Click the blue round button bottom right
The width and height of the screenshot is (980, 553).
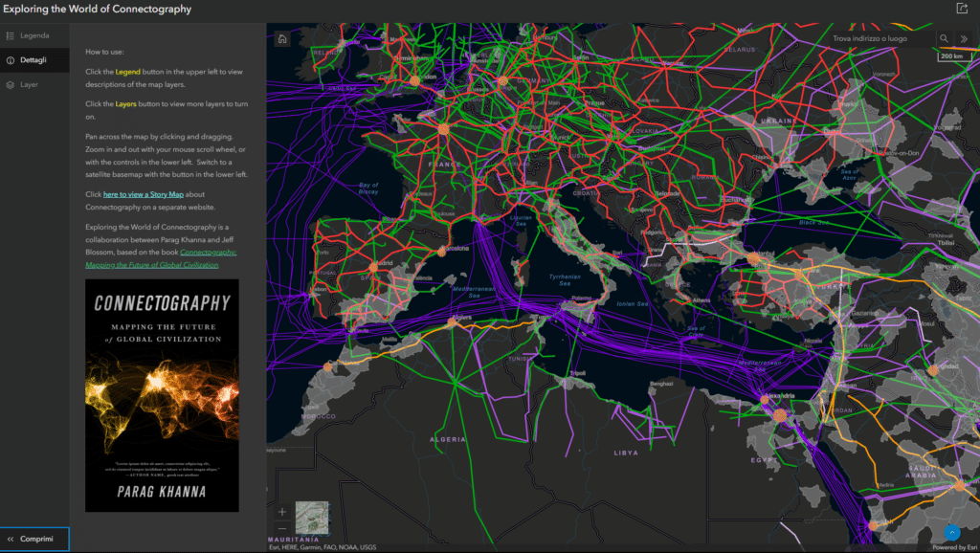pos(952,533)
